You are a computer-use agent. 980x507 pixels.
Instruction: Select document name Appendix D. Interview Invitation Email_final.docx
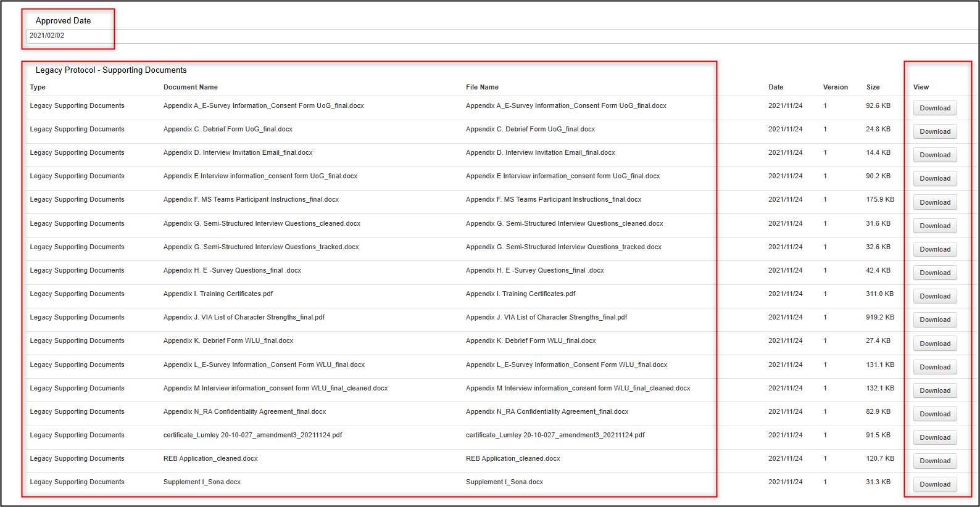pyautogui.click(x=238, y=152)
